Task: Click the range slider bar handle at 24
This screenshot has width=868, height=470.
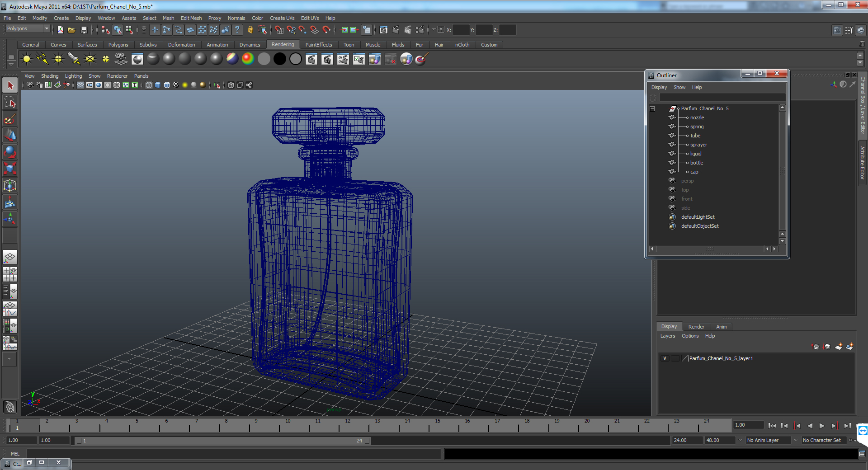Action: 367,441
